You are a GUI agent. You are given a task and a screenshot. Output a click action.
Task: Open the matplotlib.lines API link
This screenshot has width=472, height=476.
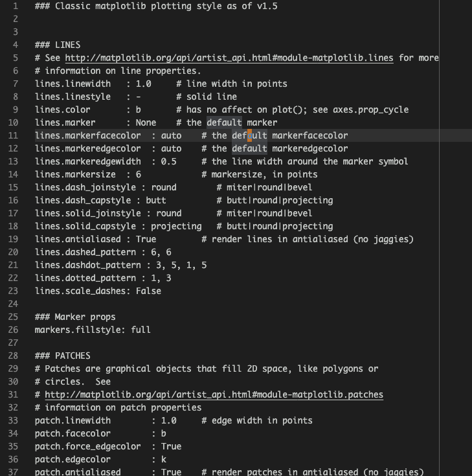tap(229, 58)
